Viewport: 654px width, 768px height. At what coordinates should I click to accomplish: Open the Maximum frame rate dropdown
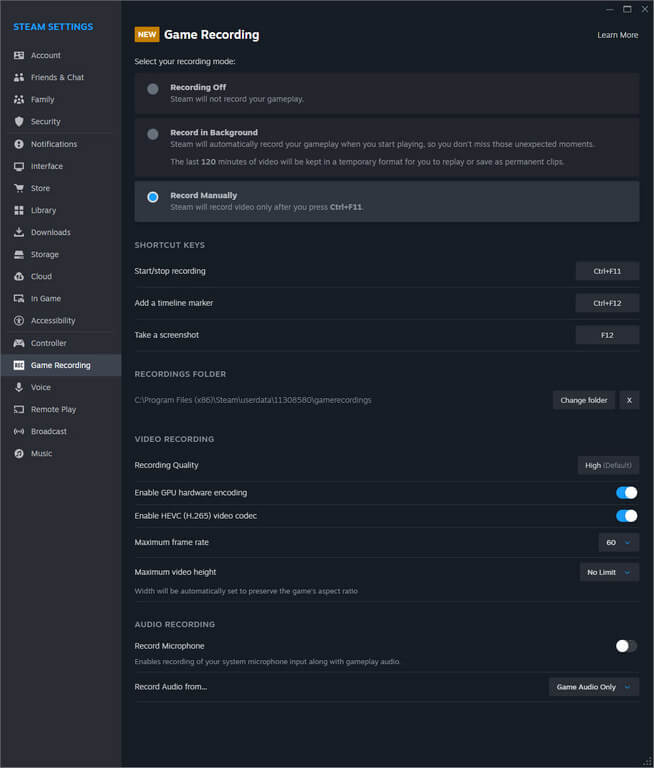click(x=618, y=542)
